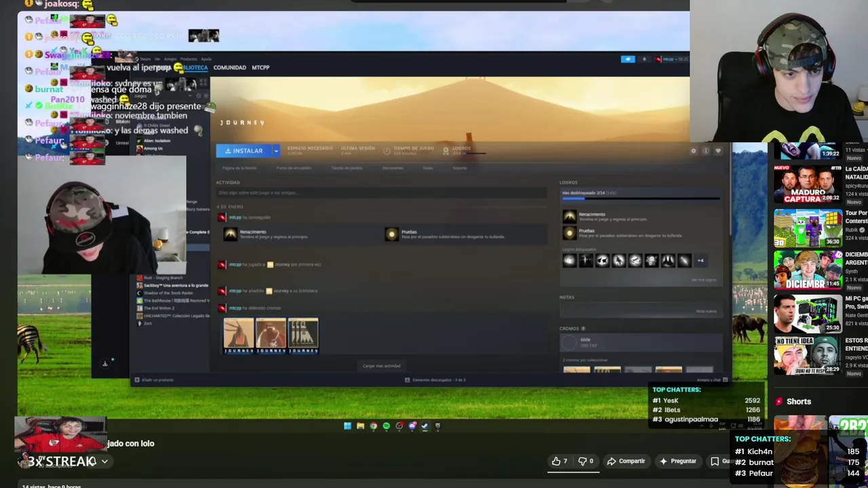Click the Steam notifications bell icon
This screenshot has height=488, width=868.
click(x=644, y=59)
